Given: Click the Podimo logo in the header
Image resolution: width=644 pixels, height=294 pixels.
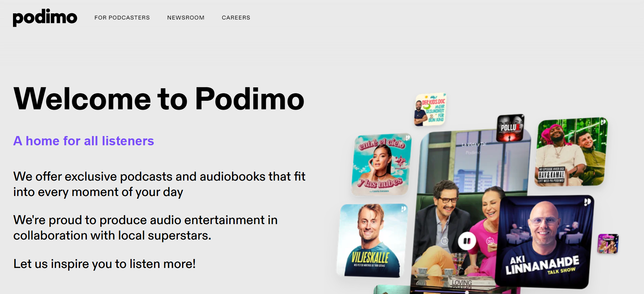Looking at the screenshot, I should [45, 17].
